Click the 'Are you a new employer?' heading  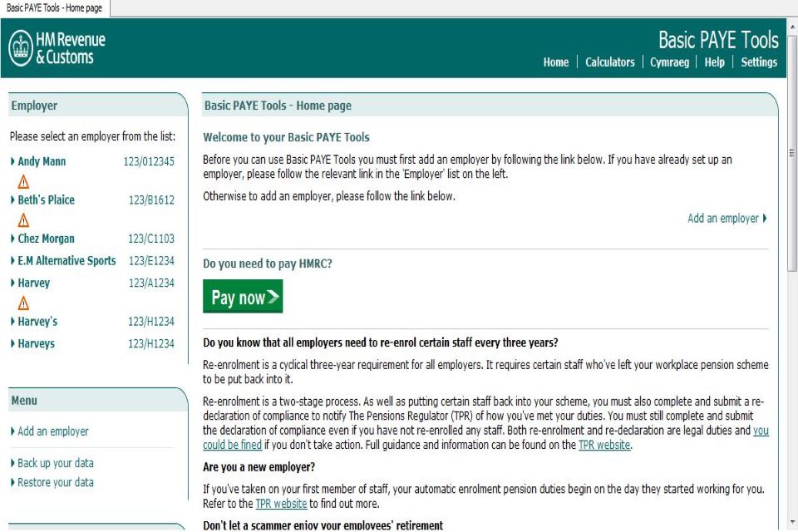259,467
